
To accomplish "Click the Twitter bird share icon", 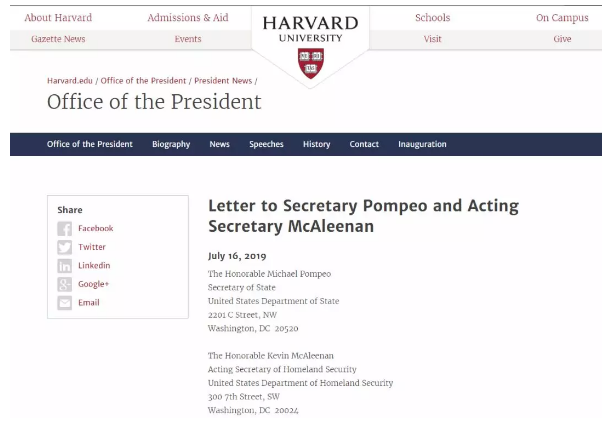I will pyautogui.click(x=65, y=247).
